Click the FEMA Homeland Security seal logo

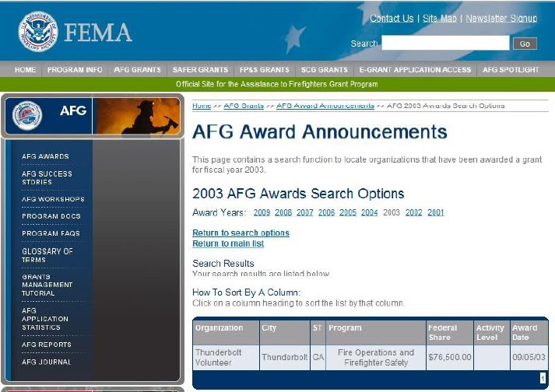(38, 31)
